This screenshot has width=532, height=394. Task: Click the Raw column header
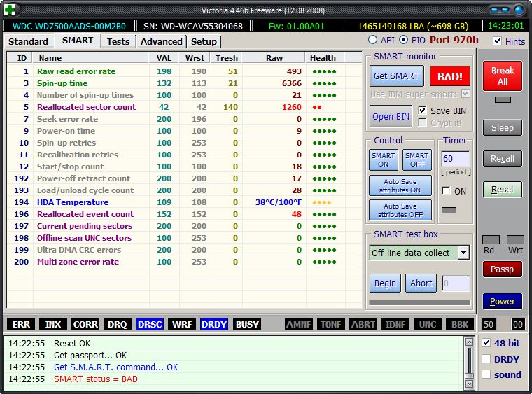point(274,58)
